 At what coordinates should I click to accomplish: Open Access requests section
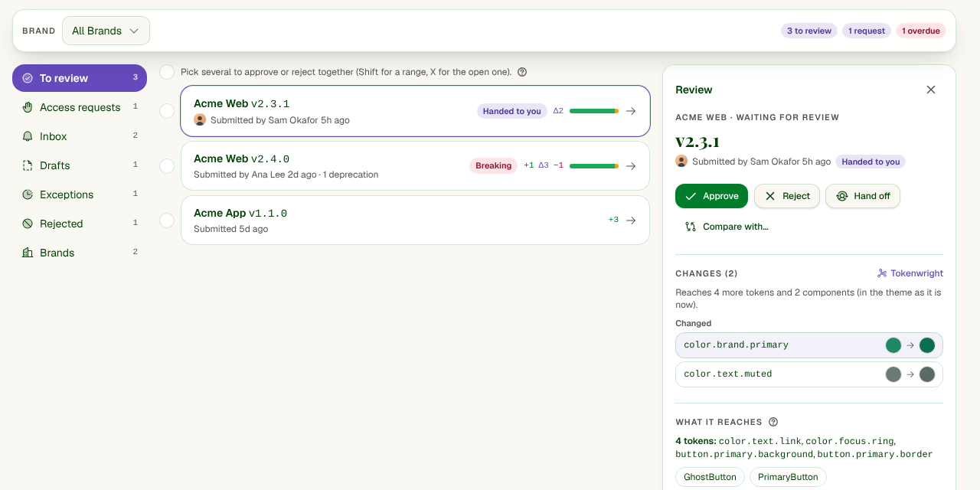[x=80, y=107]
